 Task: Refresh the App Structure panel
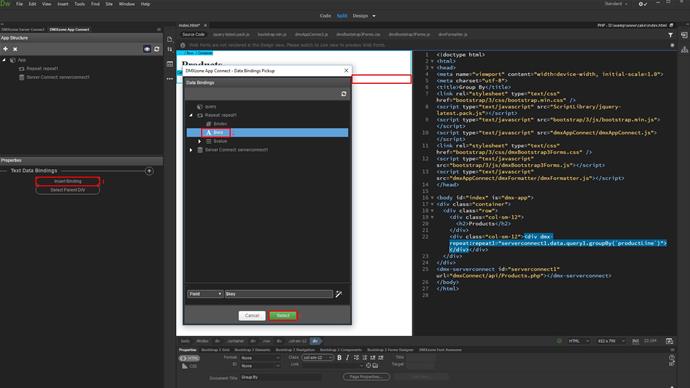tap(157, 49)
